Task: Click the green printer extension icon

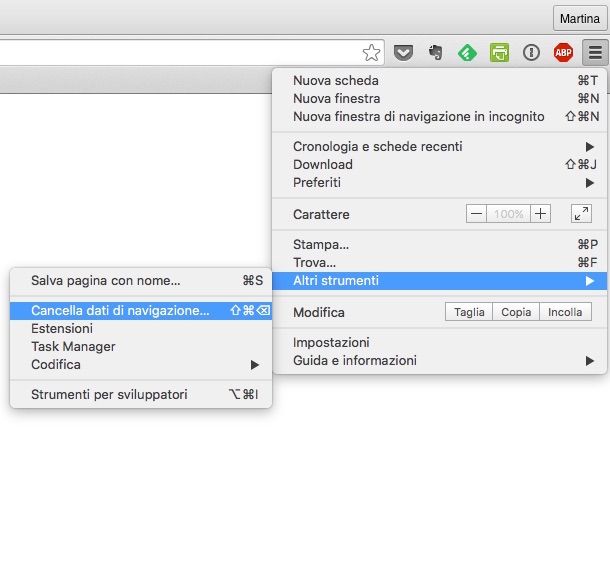Action: 500,53
